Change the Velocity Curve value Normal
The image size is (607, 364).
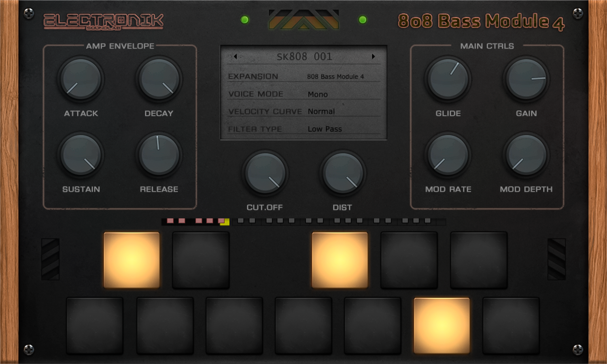click(321, 111)
